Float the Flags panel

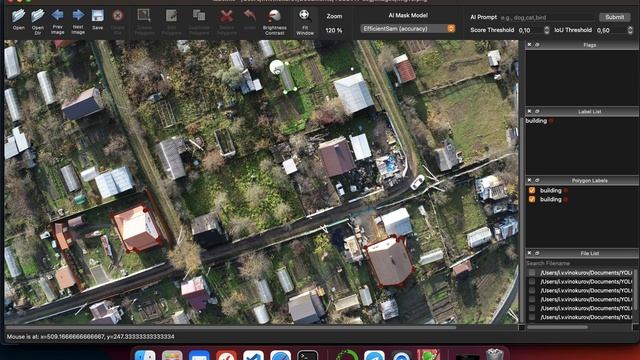537,45
